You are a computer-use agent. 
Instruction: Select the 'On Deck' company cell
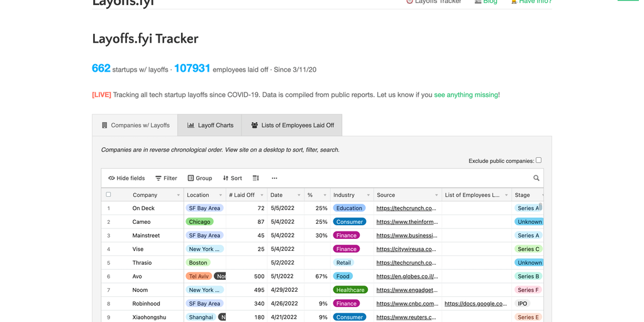point(143,208)
